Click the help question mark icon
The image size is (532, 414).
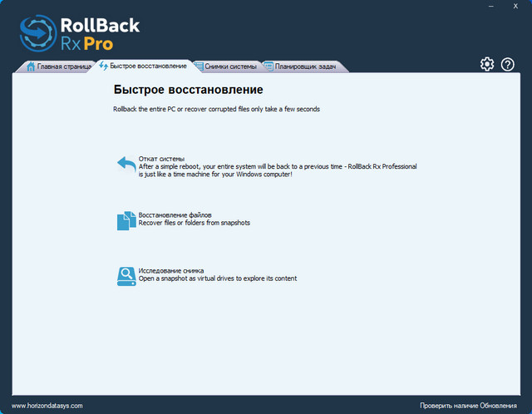click(x=507, y=64)
